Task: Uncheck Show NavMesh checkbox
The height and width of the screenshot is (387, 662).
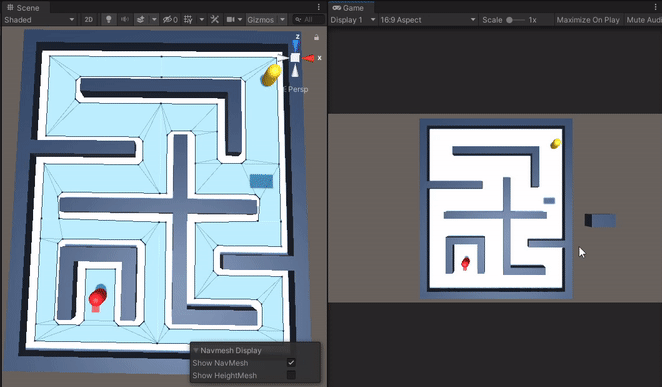Action: point(291,363)
